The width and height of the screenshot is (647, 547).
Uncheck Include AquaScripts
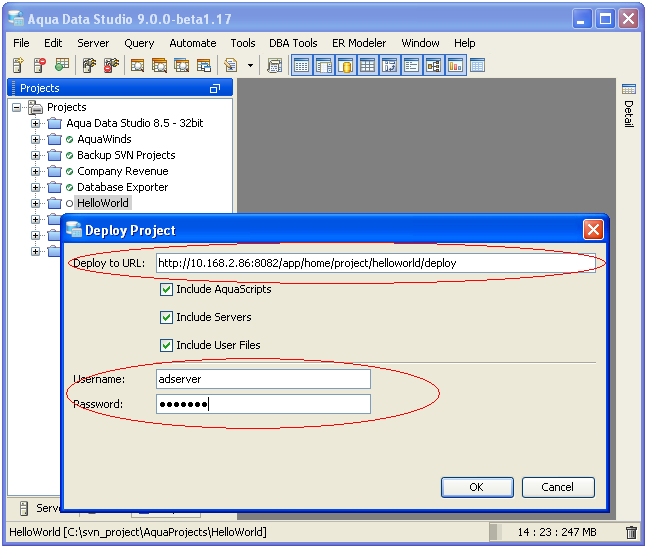166,290
